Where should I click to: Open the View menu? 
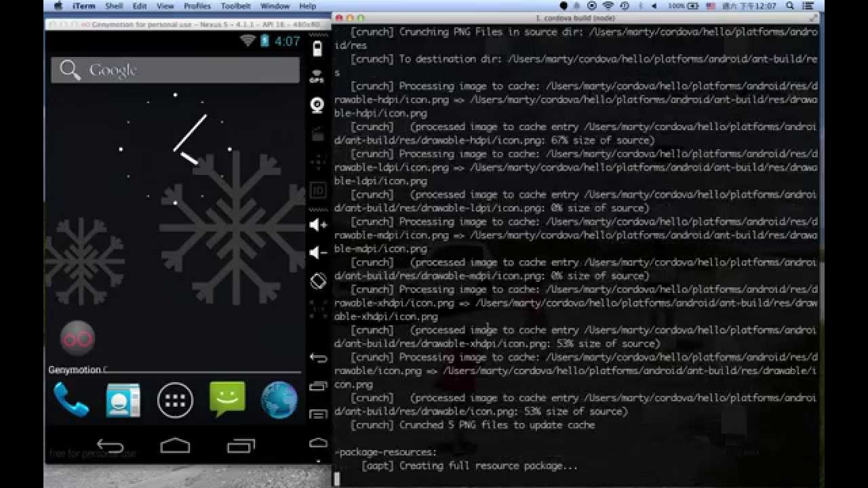pos(165,6)
